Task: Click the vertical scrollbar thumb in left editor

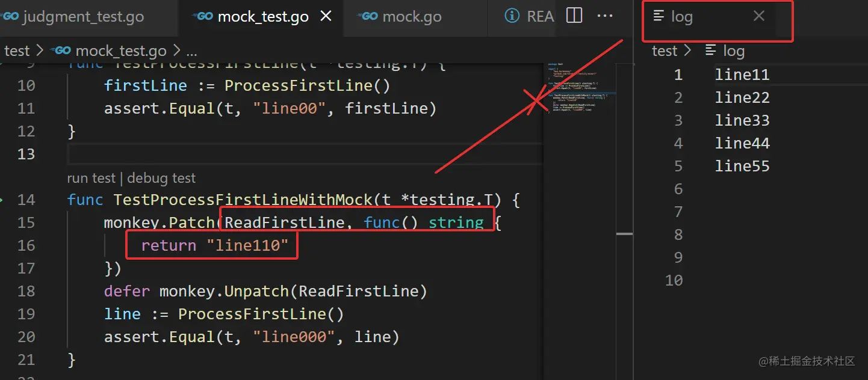Action: (624, 233)
